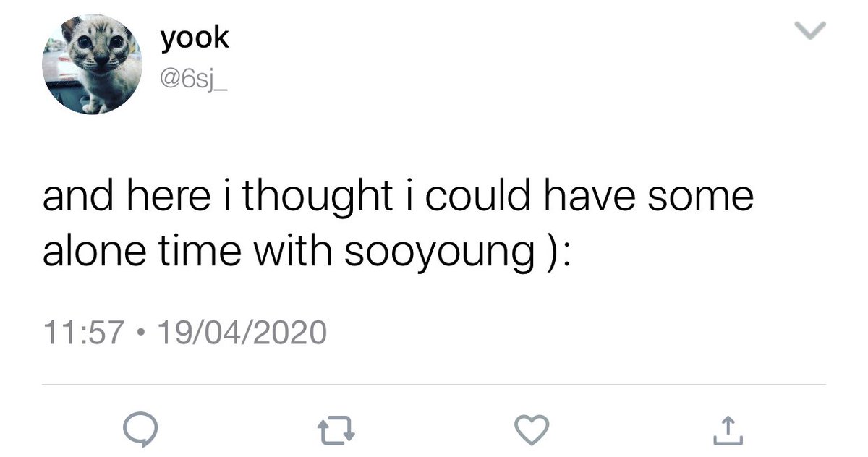Image resolution: width=868 pixels, height=457 pixels.
Task: Tap the horizontal divider above action icons
Action: point(434,385)
